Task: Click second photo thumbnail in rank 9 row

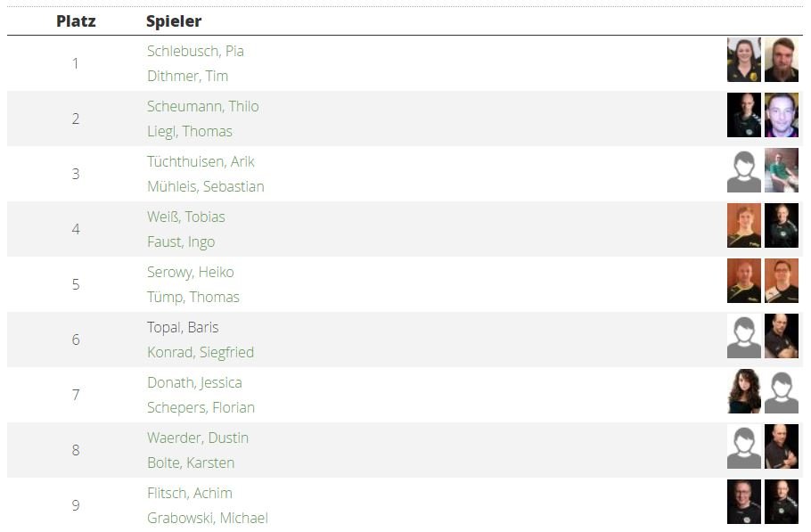Action: coord(782,502)
